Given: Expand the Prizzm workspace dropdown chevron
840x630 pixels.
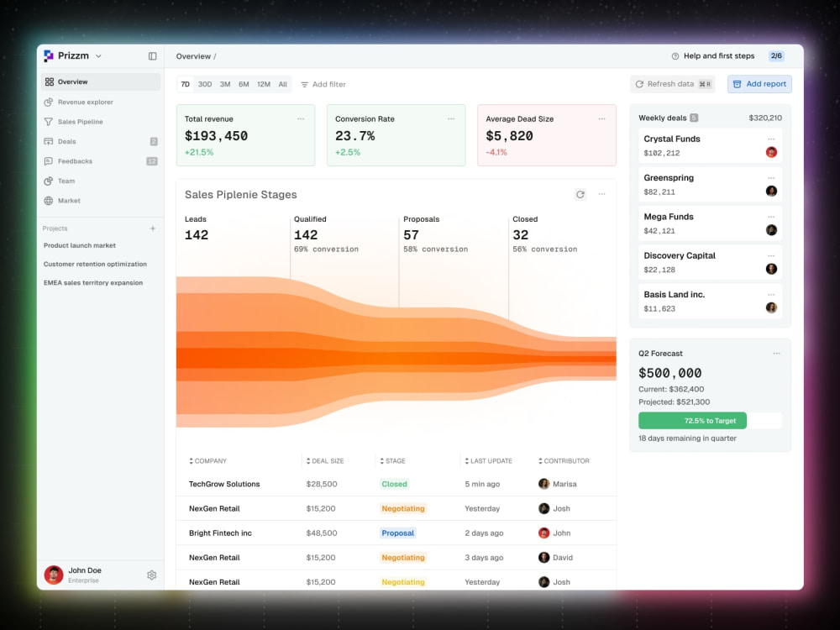Looking at the screenshot, I should [98, 56].
